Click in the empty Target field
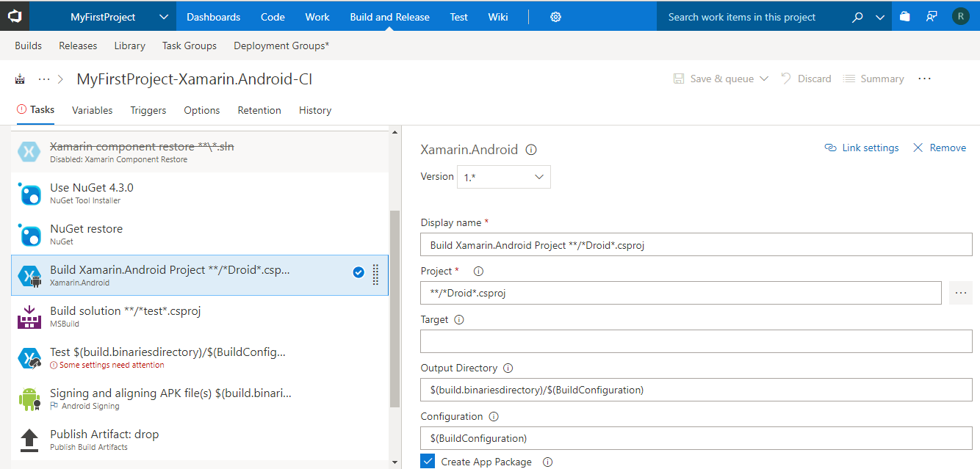Screen dimensions: 980x469 click(x=696, y=341)
